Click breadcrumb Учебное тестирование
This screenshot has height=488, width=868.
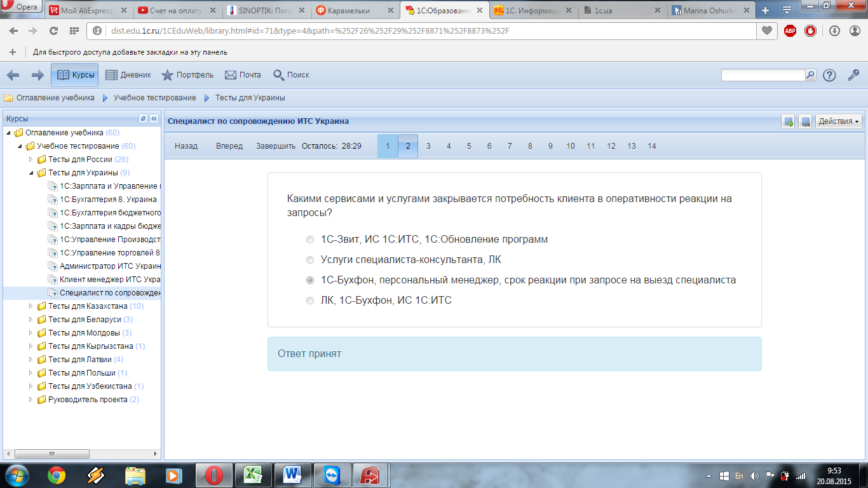[154, 98]
